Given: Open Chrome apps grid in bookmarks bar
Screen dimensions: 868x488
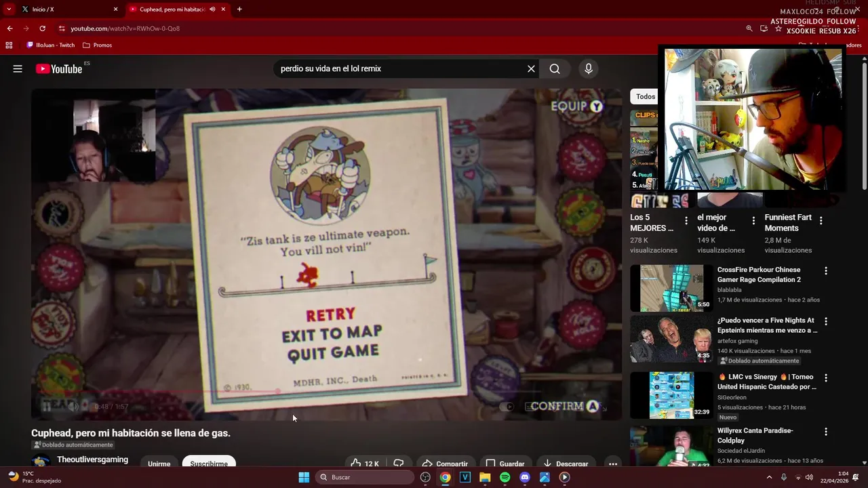Looking at the screenshot, I should point(9,45).
